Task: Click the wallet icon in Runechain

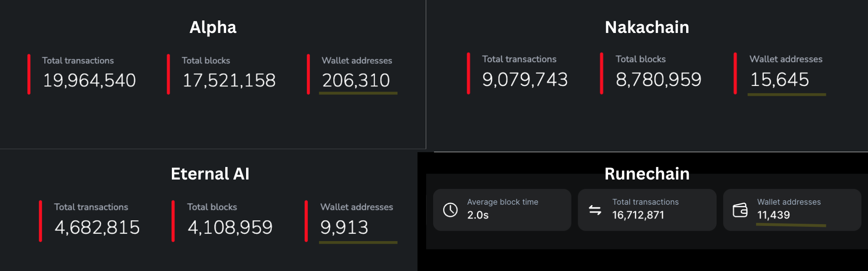Action: coord(740,210)
